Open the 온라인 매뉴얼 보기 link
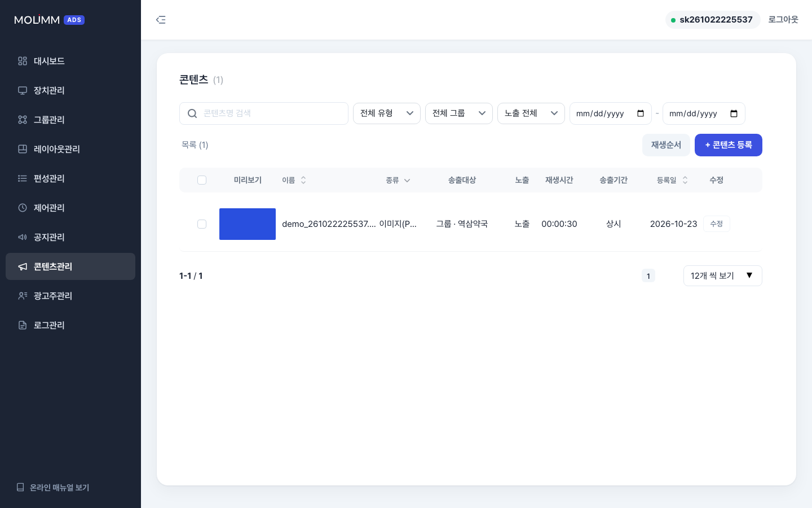 pos(53,487)
